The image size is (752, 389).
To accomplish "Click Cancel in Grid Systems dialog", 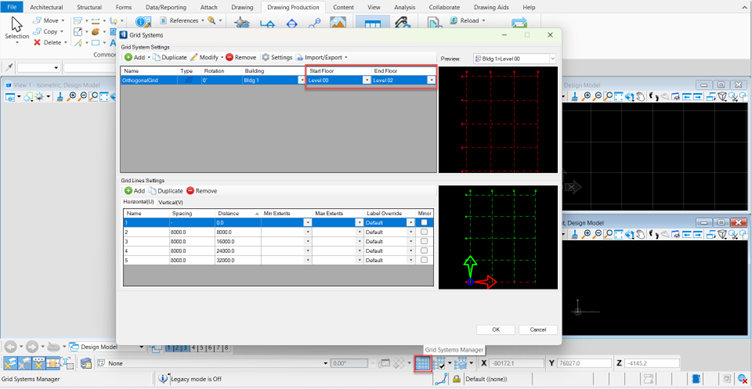I will 538,330.
